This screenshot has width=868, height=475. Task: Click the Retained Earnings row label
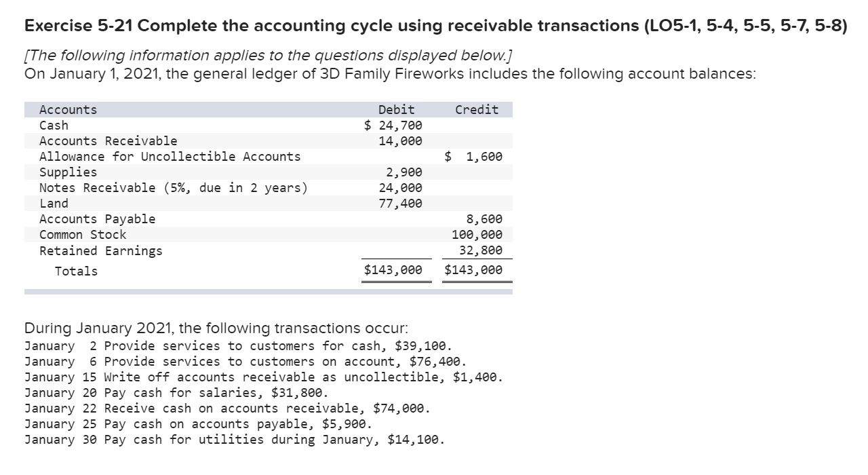(101, 251)
